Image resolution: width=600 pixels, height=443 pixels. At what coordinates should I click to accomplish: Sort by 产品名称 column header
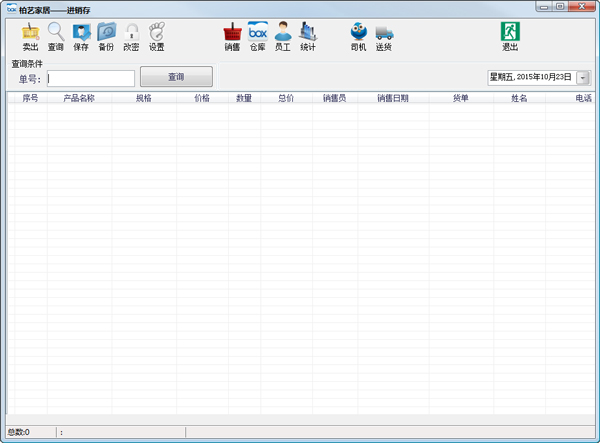coord(79,98)
